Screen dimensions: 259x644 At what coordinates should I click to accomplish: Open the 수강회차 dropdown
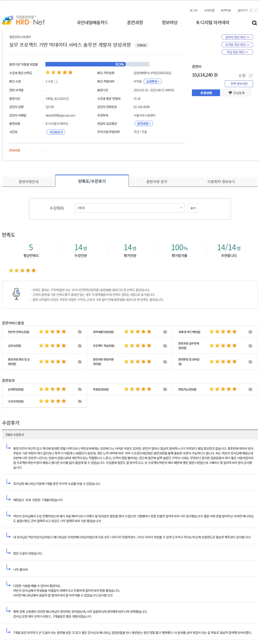coord(130,208)
